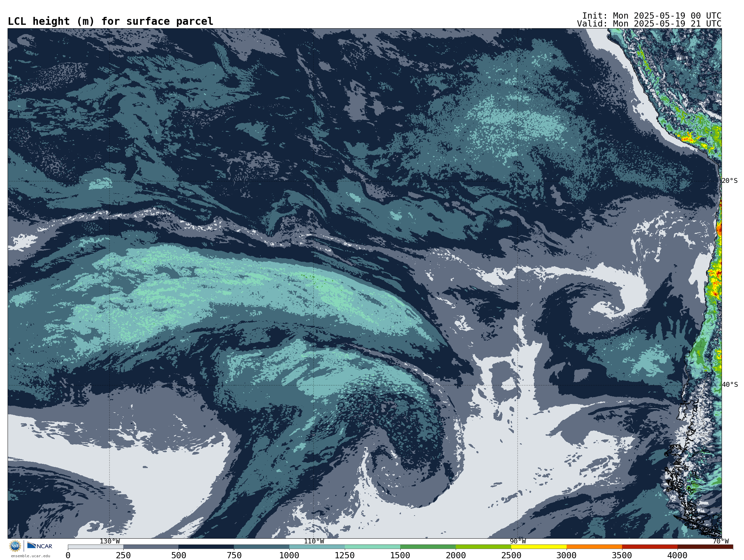Viewport: 744px width, 560px height.
Task: Click the mint 1250–1500 colorbar segment
Action: click(373, 547)
